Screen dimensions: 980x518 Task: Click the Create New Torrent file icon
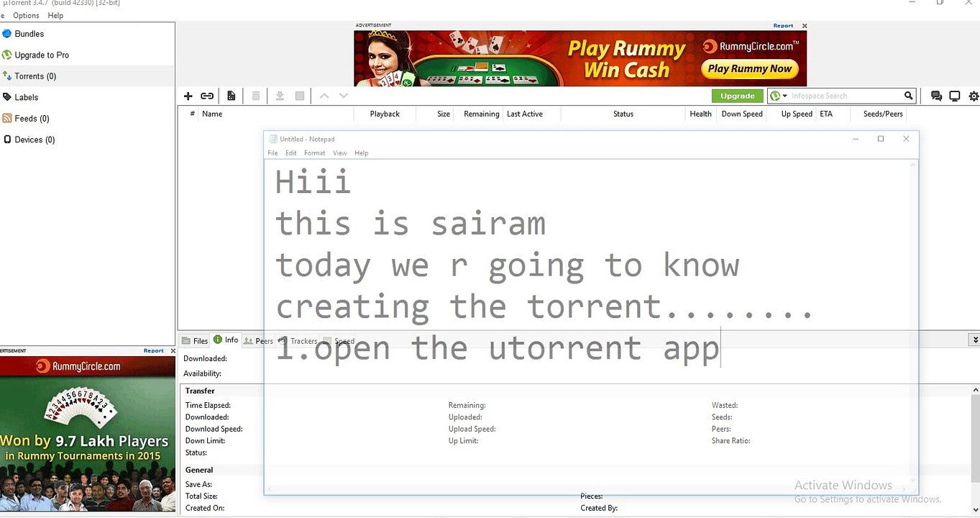point(232,96)
